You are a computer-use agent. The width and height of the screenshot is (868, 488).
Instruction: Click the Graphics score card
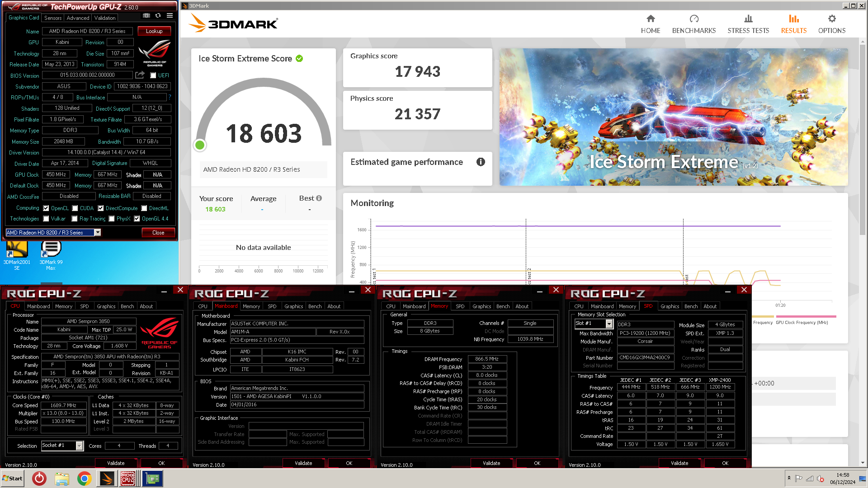pos(418,68)
